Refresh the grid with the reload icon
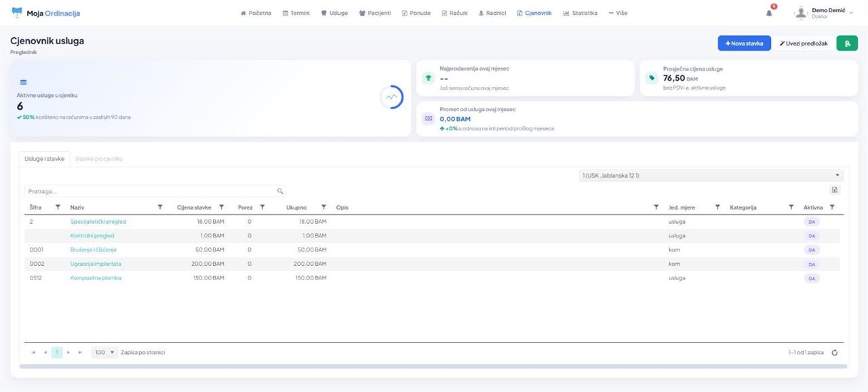This screenshot has height=392, width=868. pos(835,353)
